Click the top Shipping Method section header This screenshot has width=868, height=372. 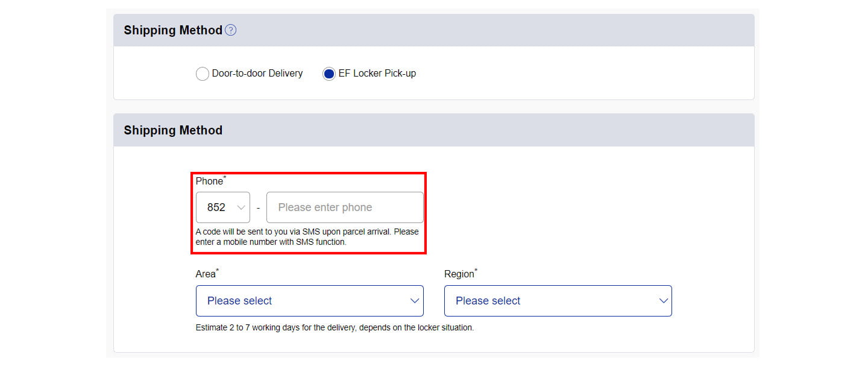click(434, 30)
